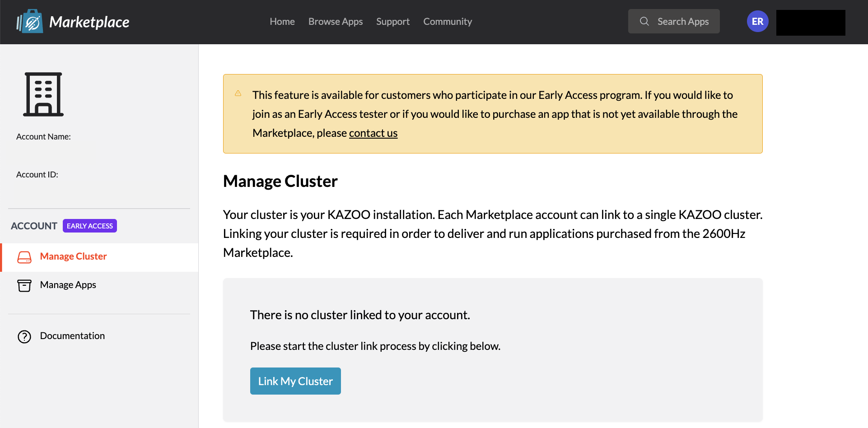Open Browse Apps in top navigation
This screenshot has width=868, height=428.
[336, 21]
